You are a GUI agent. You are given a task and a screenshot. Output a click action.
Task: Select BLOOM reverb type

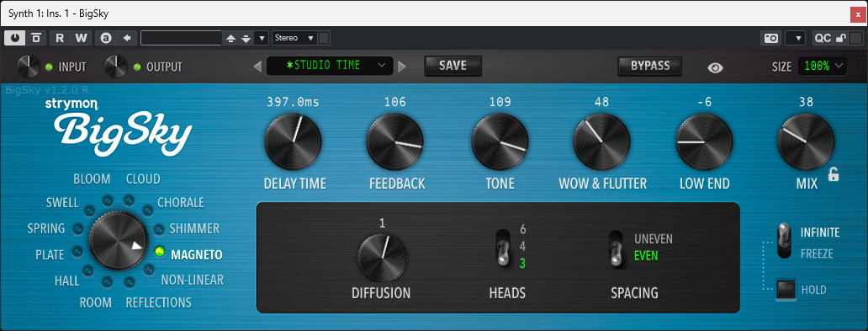click(92, 179)
